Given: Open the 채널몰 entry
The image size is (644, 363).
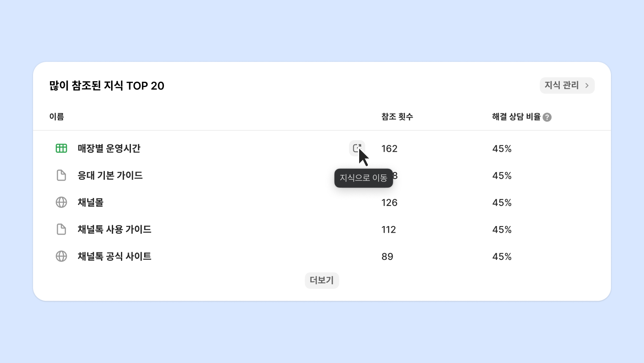Looking at the screenshot, I should click(x=90, y=203).
